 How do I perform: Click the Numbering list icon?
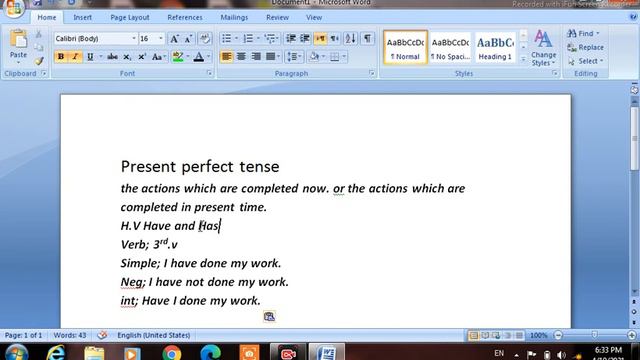pyautogui.click(x=248, y=39)
